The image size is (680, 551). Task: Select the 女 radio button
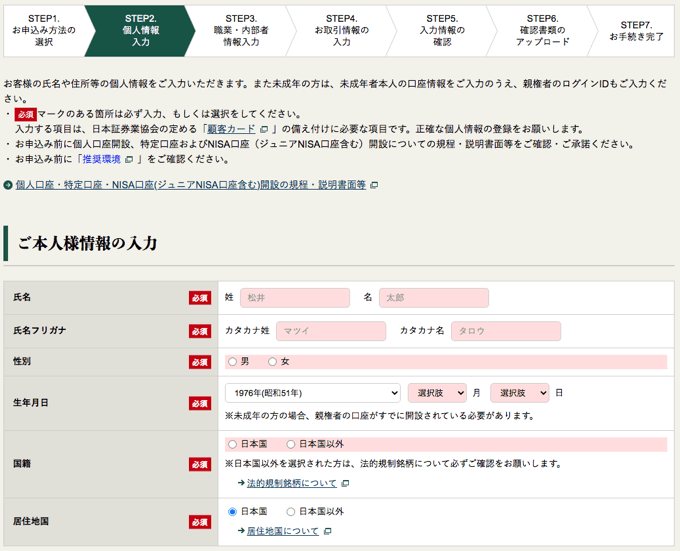272,362
